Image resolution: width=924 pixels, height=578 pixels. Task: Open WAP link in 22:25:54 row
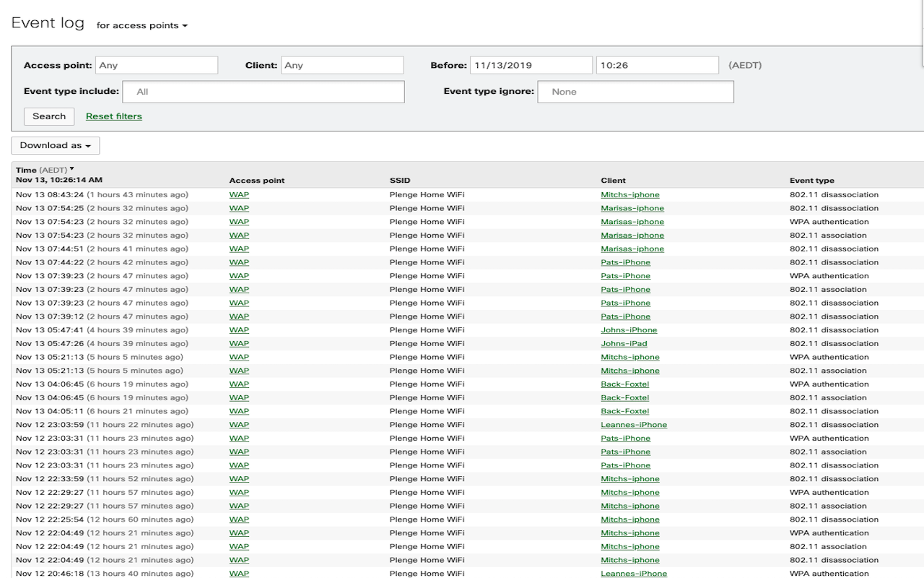[x=239, y=519]
